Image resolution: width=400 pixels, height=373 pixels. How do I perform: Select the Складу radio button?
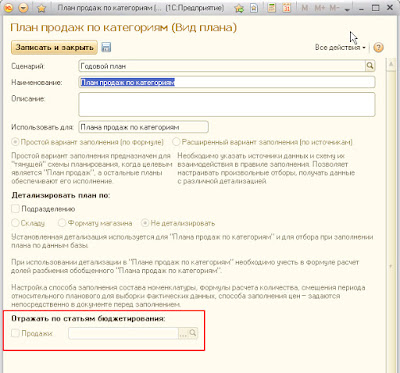click(x=15, y=223)
